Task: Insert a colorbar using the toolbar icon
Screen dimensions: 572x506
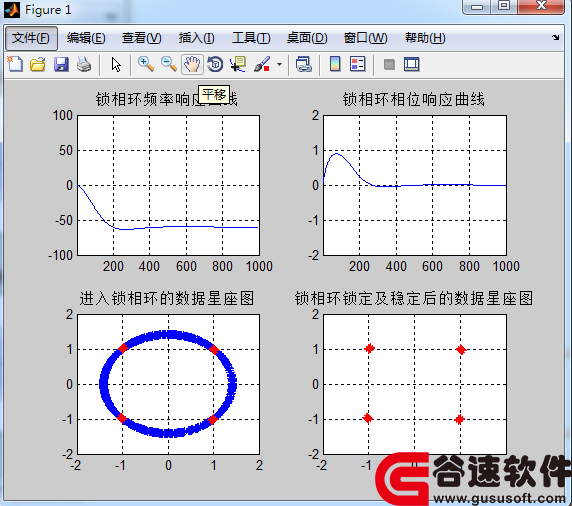Action: click(335, 65)
